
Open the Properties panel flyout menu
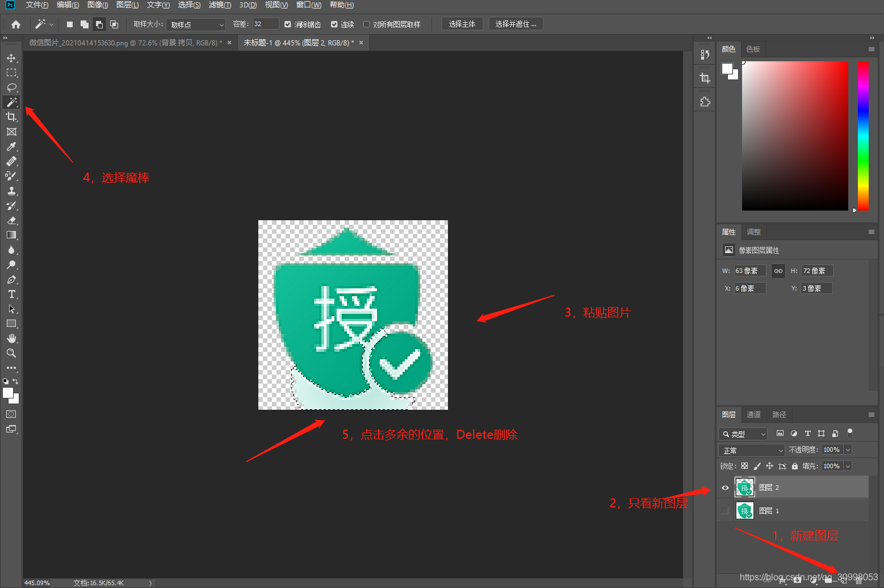[872, 232]
